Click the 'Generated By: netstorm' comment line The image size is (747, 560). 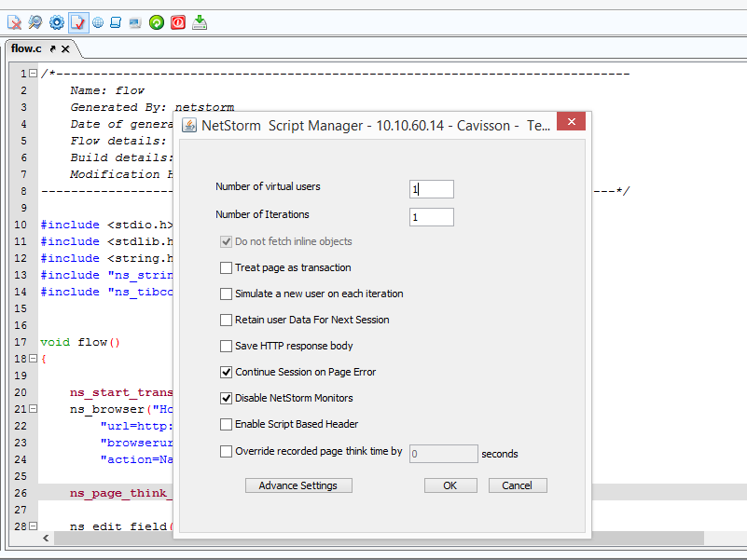152,107
